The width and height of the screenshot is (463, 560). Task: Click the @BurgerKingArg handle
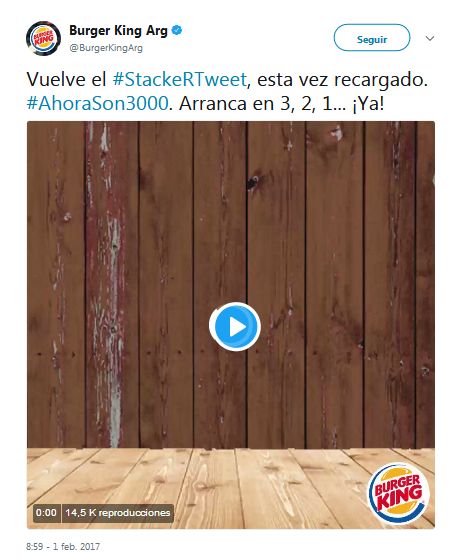coord(106,48)
